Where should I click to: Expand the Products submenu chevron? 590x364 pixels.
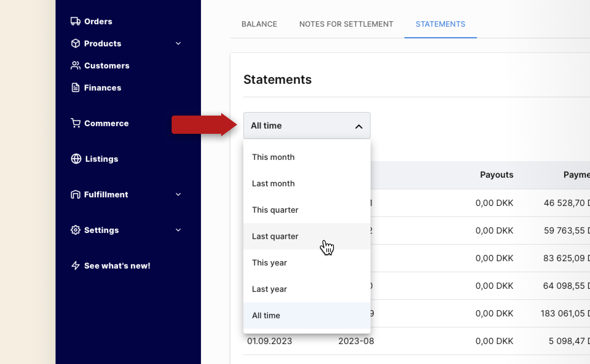178,43
